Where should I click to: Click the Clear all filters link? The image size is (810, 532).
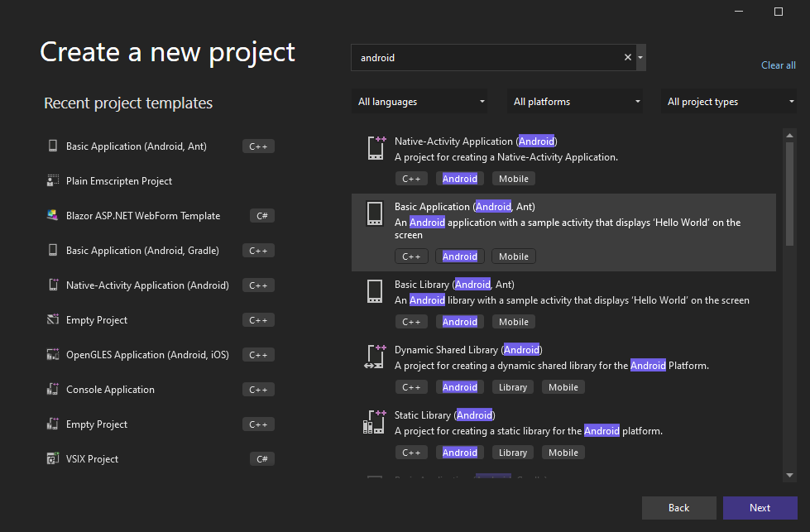point(778,65)
